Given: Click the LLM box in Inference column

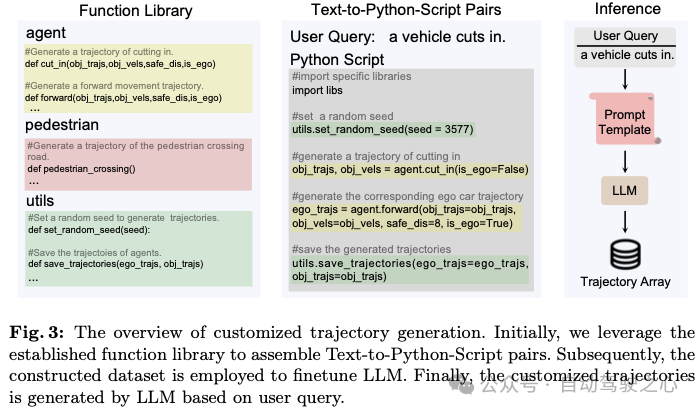Looking at the screenshot, I should pyautogui.click(x=624, y=191).
